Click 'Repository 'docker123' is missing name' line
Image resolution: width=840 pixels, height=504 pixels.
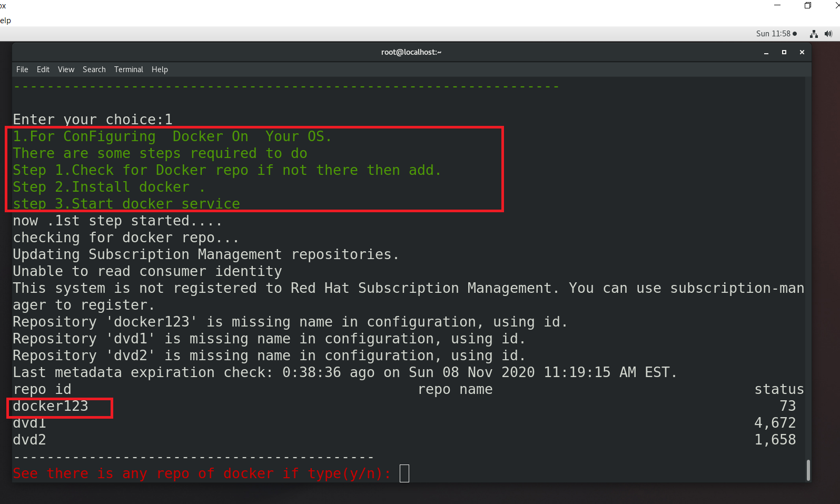(290, 322)
